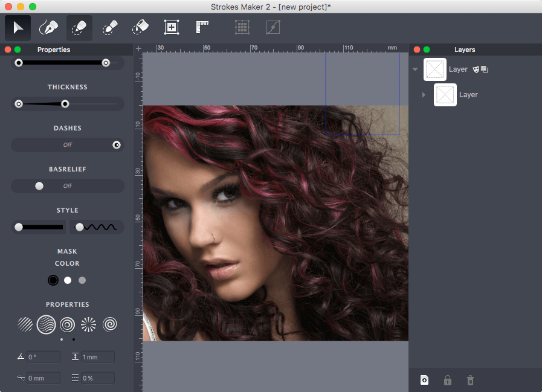The image size is (542, 392).
Task: Choose the spiral stroke pattern
Action: click(109, 325)
